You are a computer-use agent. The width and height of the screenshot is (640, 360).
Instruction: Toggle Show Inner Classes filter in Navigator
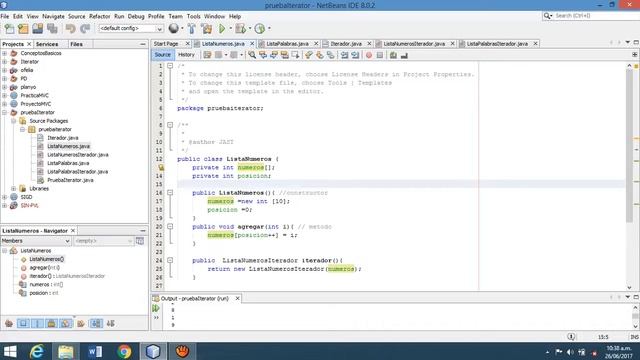coord(65,324)
